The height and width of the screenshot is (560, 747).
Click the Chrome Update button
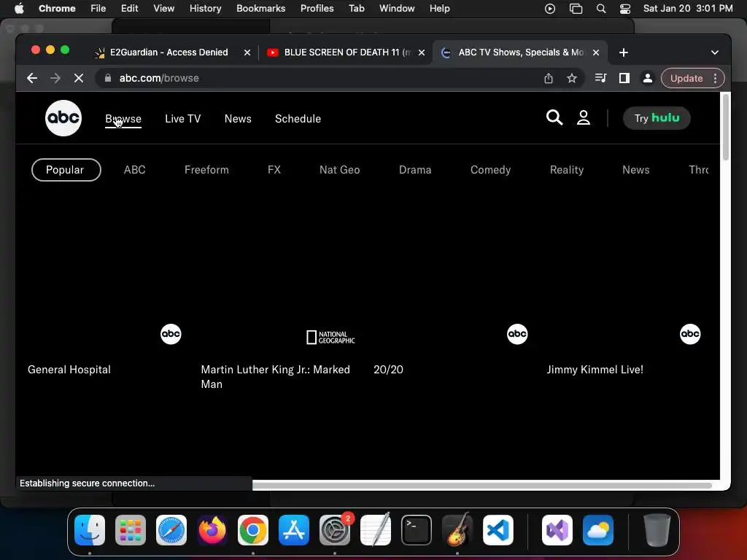(686, 78)
